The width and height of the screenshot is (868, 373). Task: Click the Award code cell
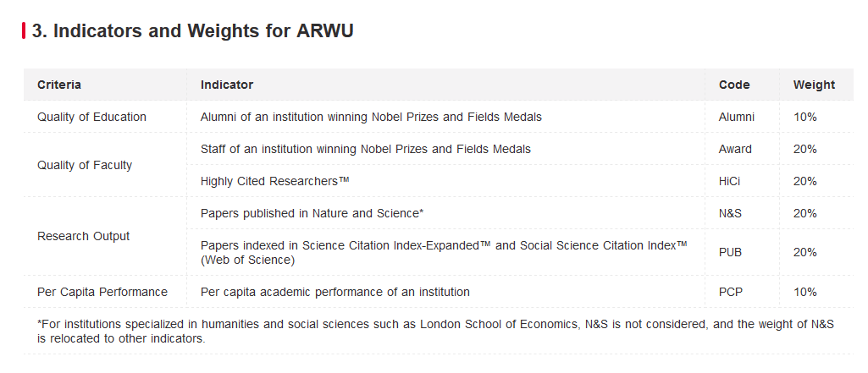735,149
